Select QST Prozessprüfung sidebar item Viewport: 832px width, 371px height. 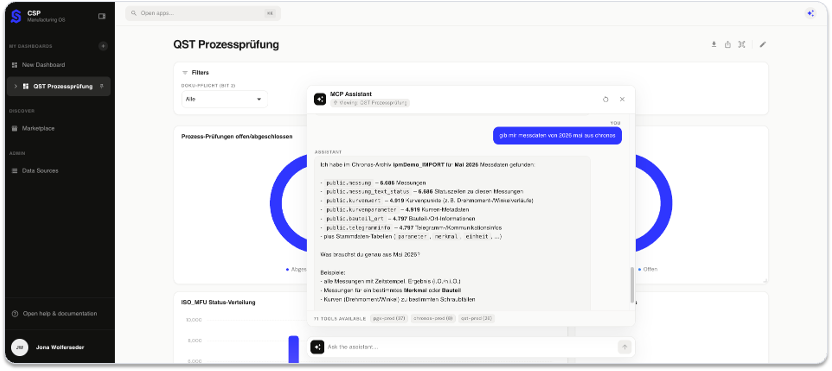[x=58, y=87]
